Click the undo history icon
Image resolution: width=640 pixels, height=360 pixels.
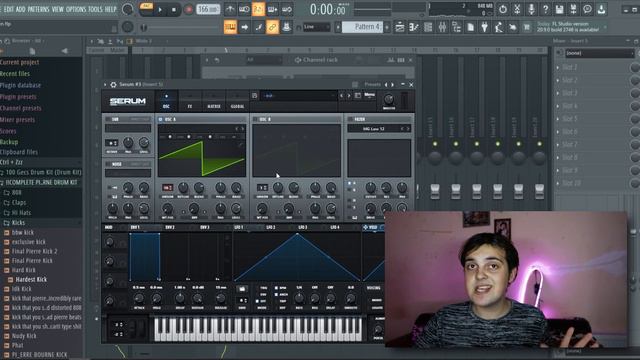click(503, 9)
